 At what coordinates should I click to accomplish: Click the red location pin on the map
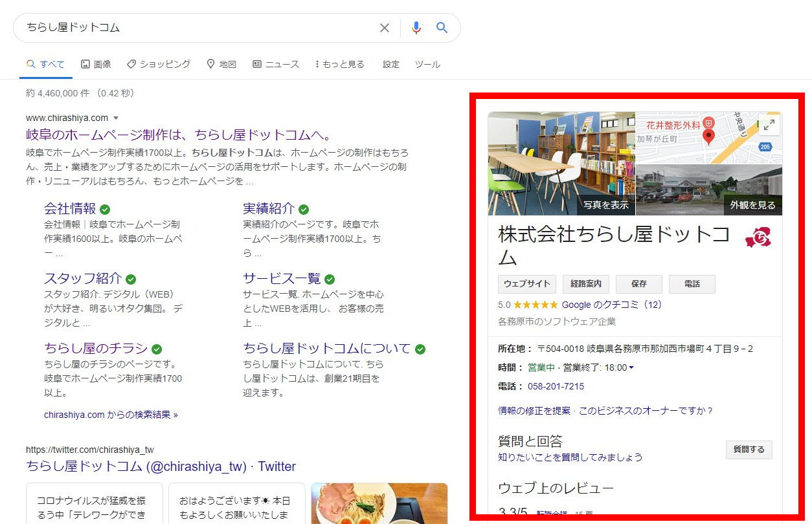[708, 136]
